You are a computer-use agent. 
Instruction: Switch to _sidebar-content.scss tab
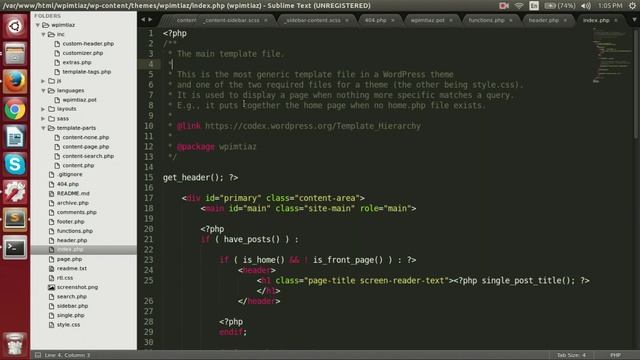[x=313, y=20]
